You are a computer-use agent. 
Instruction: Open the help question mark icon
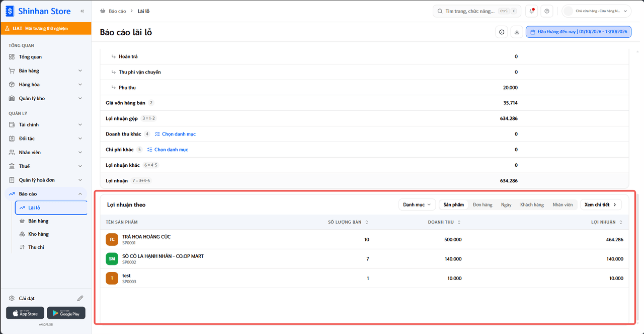pos(547,11)
